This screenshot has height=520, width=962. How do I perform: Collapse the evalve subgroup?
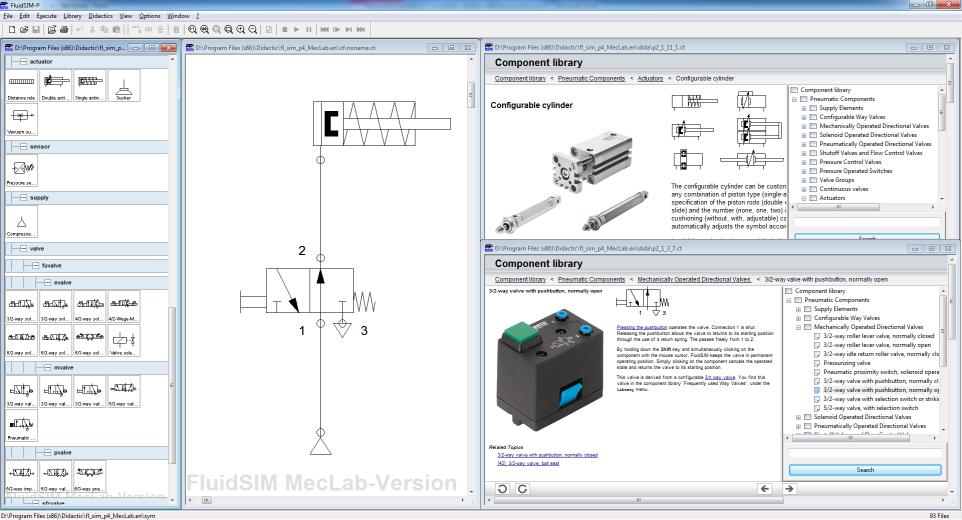coord(47,283)
